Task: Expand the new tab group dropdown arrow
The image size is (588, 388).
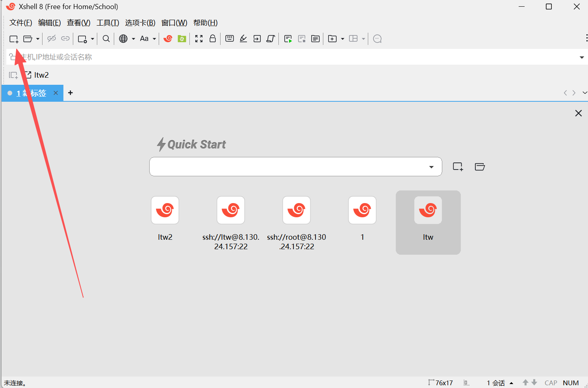Action: pyautogui.click(x=343, y=39)
